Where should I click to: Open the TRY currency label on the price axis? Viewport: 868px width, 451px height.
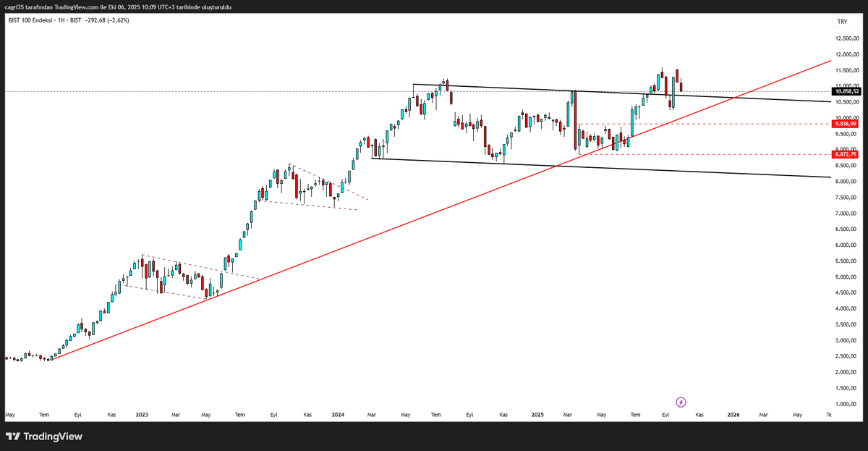(x=843, y=22)
